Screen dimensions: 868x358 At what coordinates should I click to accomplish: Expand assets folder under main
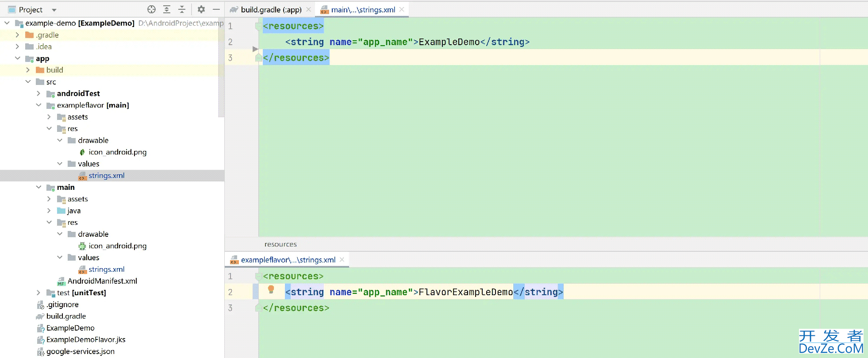click(x=49, y=199)
